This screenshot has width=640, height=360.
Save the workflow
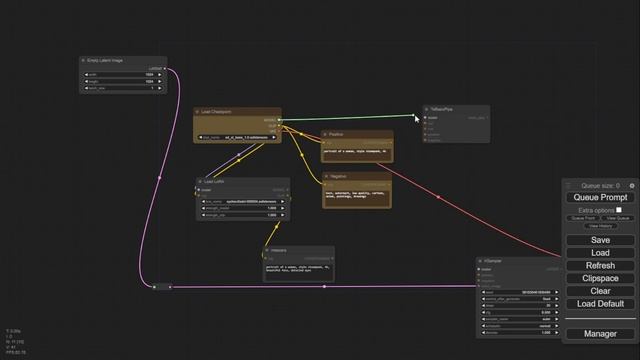(x=600, y=240)
